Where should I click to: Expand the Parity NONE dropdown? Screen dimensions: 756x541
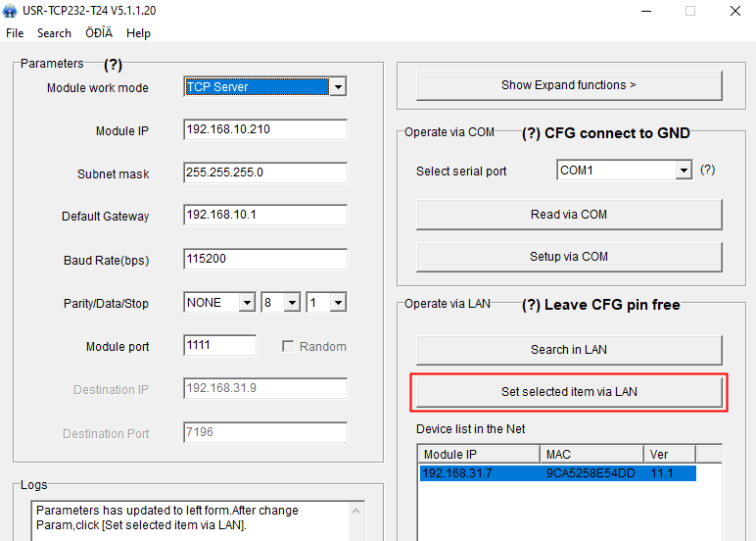[247, 303]
